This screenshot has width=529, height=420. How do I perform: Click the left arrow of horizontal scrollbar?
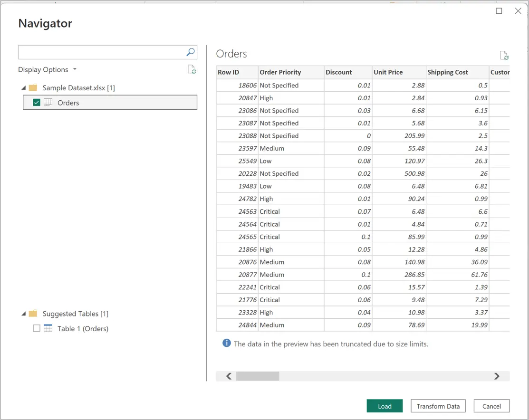click(x=229, y=376)
